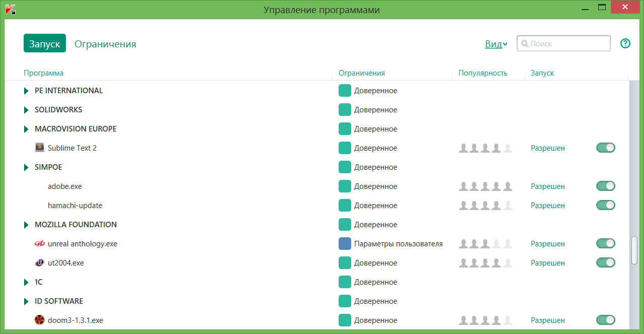Screen dimensions: 644x334
Task: Select the adobe.exe row name
Action: pos(65,186)
